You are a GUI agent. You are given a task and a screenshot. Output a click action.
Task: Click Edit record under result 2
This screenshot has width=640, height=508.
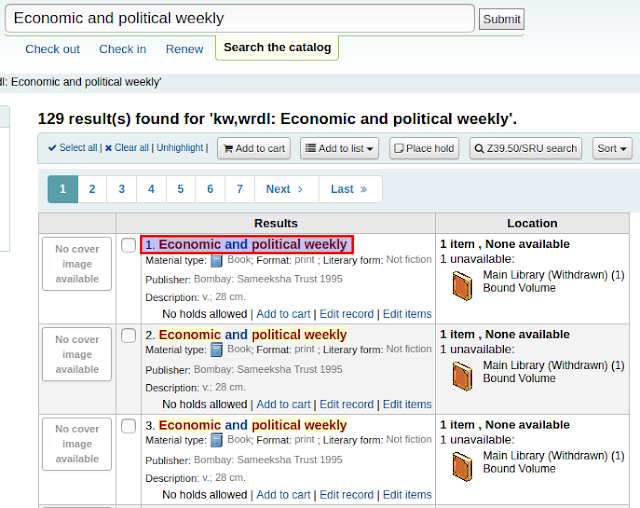tap(347, 404)
